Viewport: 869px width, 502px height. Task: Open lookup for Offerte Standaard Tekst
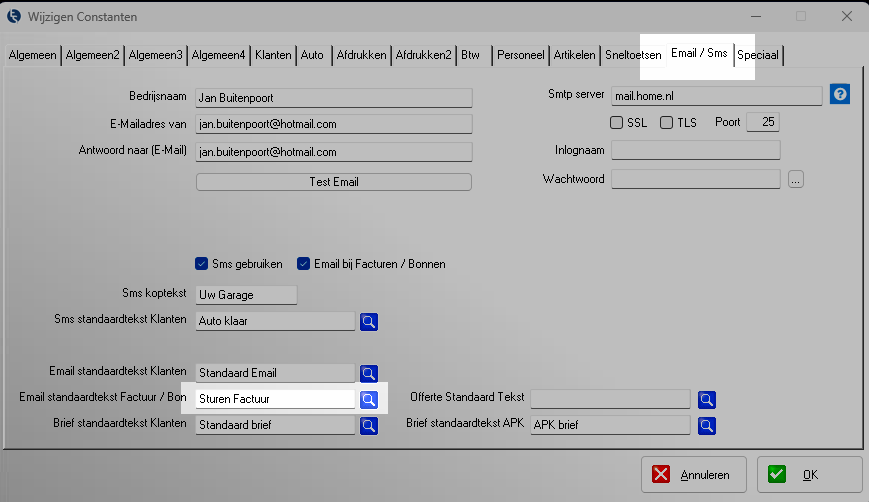[707, 400]
